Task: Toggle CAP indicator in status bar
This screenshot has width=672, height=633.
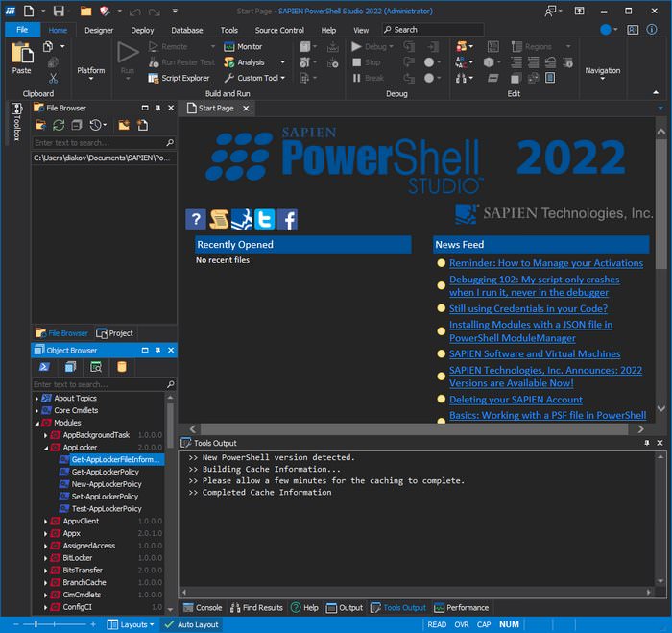Action: 484,624
